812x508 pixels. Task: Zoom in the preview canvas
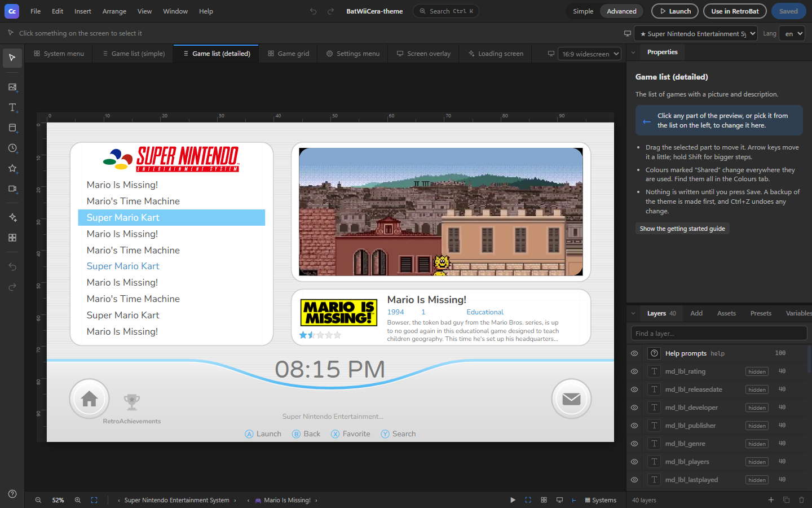[x=78, y=500]
